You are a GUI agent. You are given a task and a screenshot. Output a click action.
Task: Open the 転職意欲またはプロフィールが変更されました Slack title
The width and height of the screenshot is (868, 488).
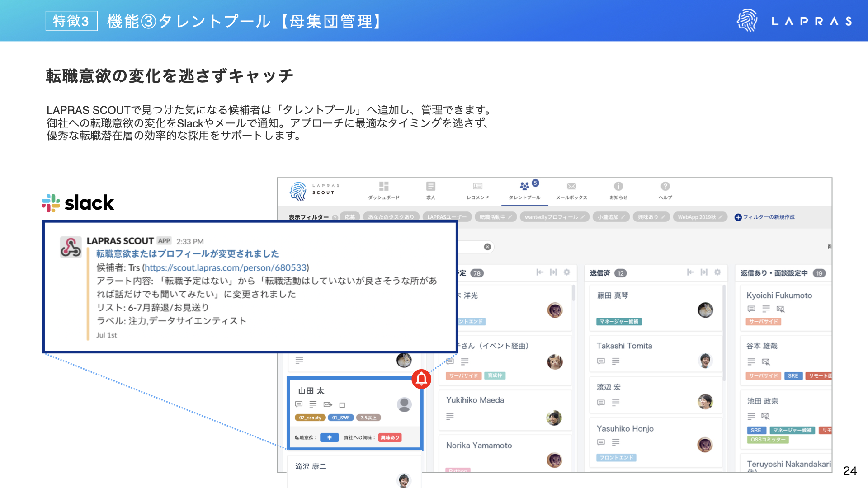[188, 254]
